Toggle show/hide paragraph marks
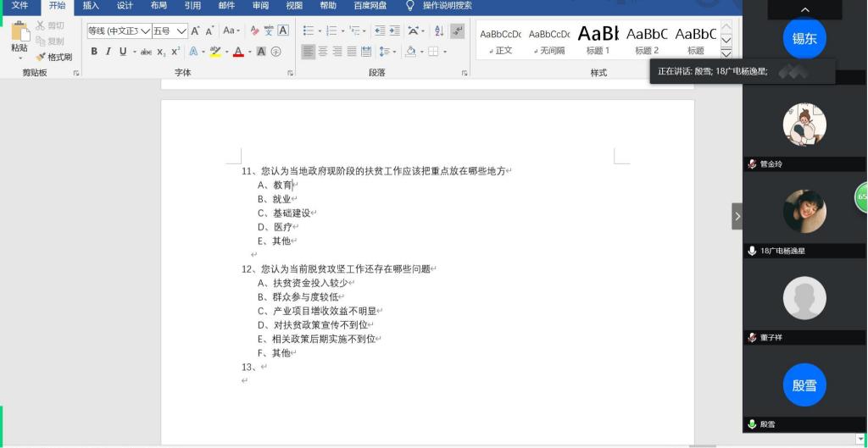868x448 pixels. click(x=458, y=31)
